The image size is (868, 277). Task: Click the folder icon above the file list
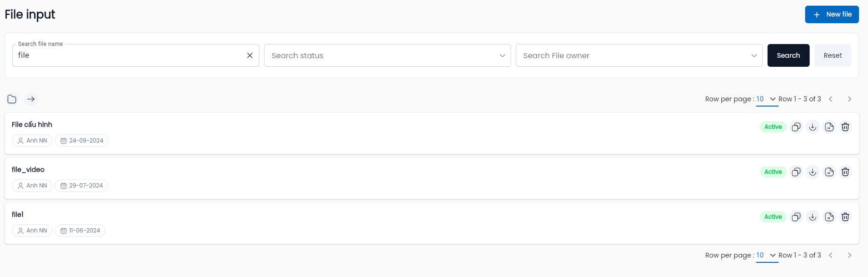click(x=12, y=99)
